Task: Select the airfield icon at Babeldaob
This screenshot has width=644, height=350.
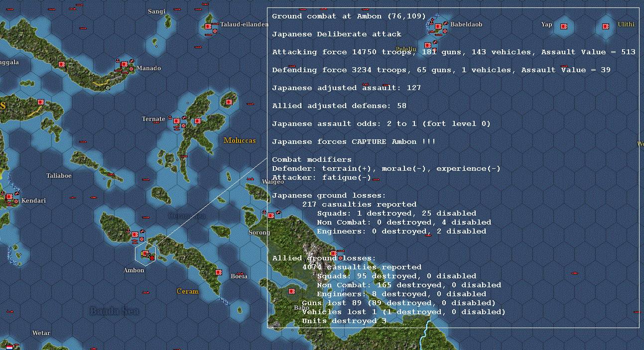Action: 445,23
